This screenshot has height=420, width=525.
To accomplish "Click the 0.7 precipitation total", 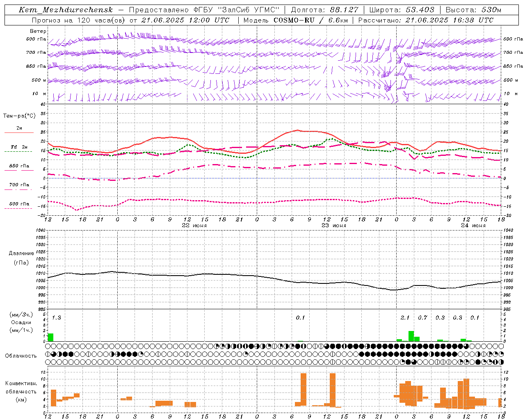I will point(422,318).
